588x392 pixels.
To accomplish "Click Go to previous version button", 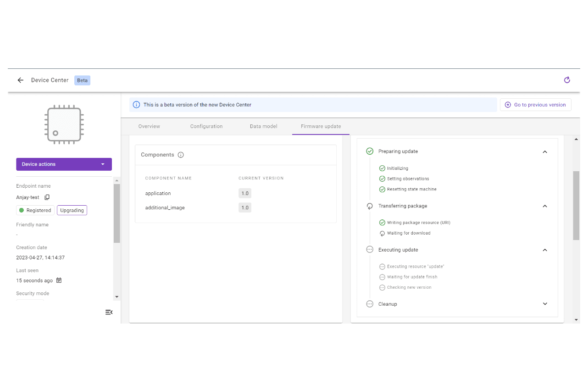I will click(535, 105).
